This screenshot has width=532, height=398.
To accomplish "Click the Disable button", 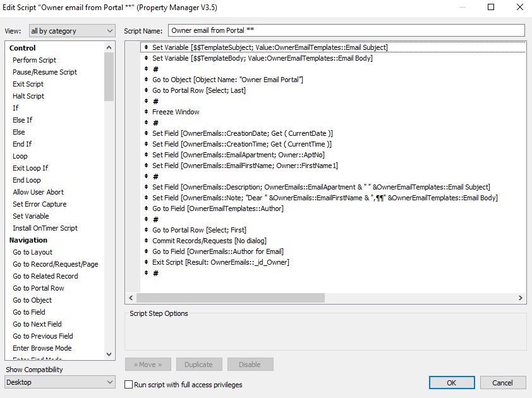I will pyautogui.click(x=250, y=365).
